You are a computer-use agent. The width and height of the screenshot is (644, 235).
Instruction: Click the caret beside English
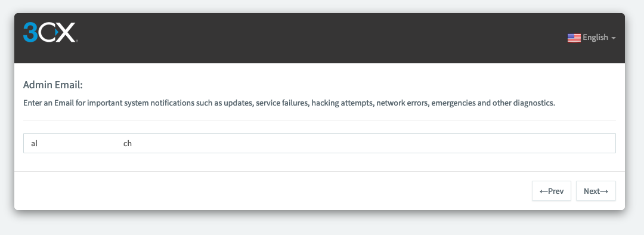point(614,38)
